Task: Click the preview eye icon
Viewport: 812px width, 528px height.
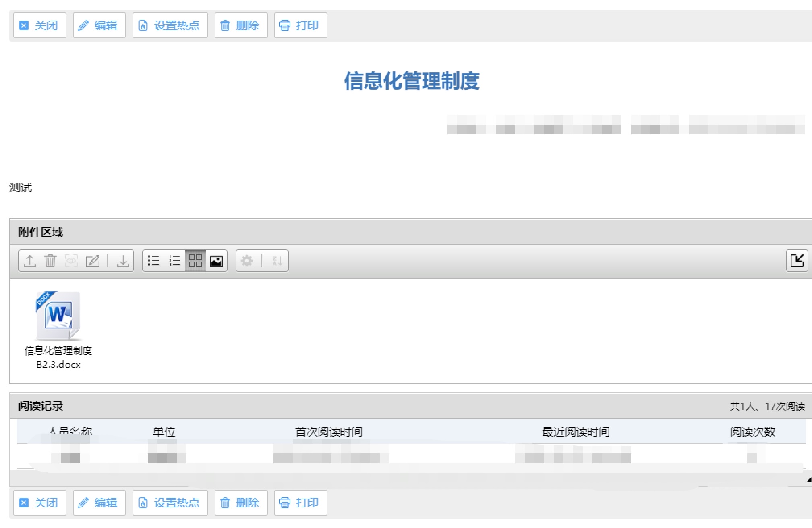Action: (x=71, y=261)
